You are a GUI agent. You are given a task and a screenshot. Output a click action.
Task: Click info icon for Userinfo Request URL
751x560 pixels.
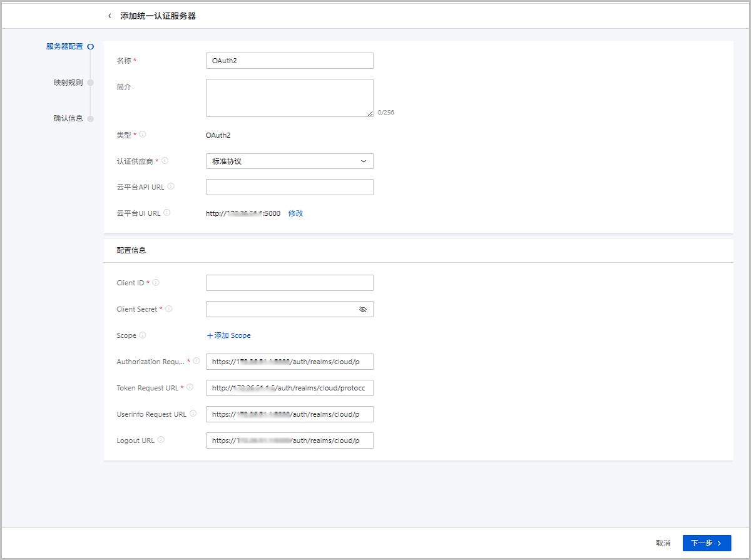193,414
